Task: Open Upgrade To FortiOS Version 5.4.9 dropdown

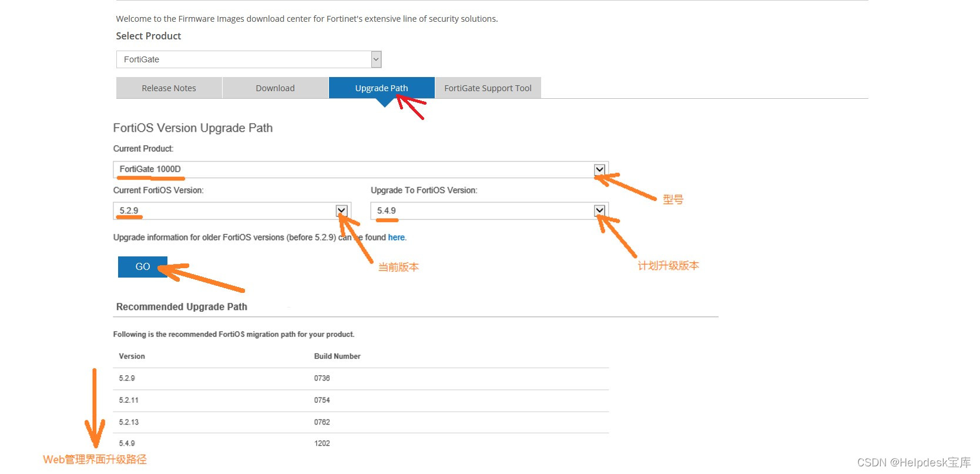Action: point(489,211)
